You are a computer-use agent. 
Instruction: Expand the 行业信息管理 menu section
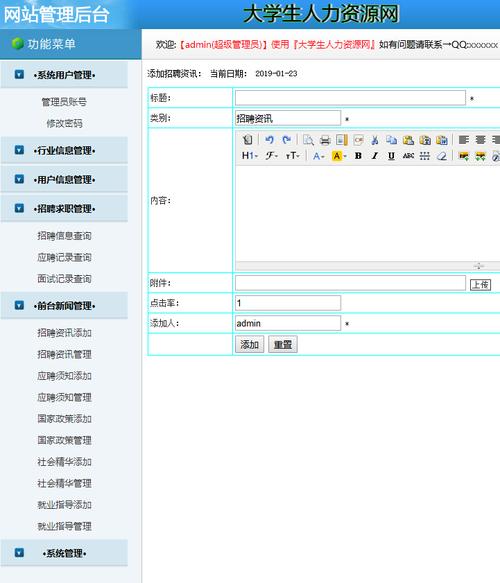pos(64,150)
